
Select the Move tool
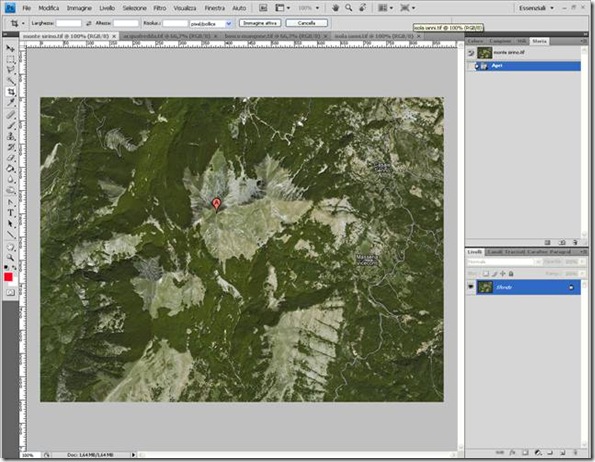[11, 49]
